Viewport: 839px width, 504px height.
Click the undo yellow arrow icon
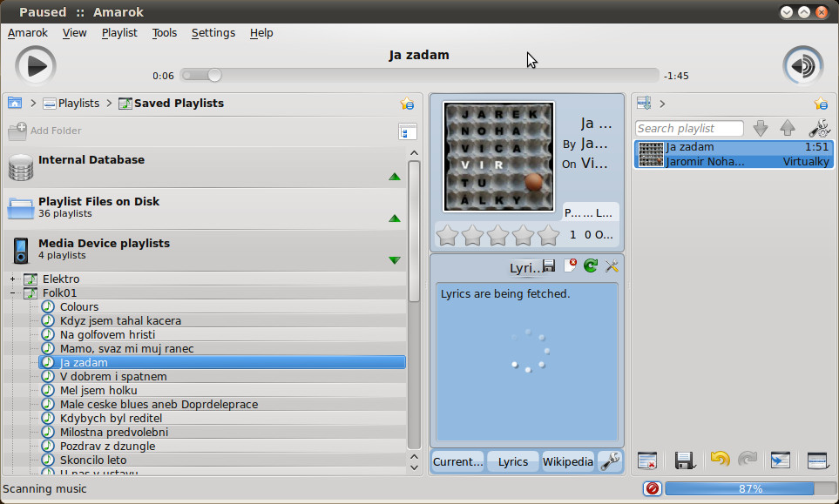(720, 460)
